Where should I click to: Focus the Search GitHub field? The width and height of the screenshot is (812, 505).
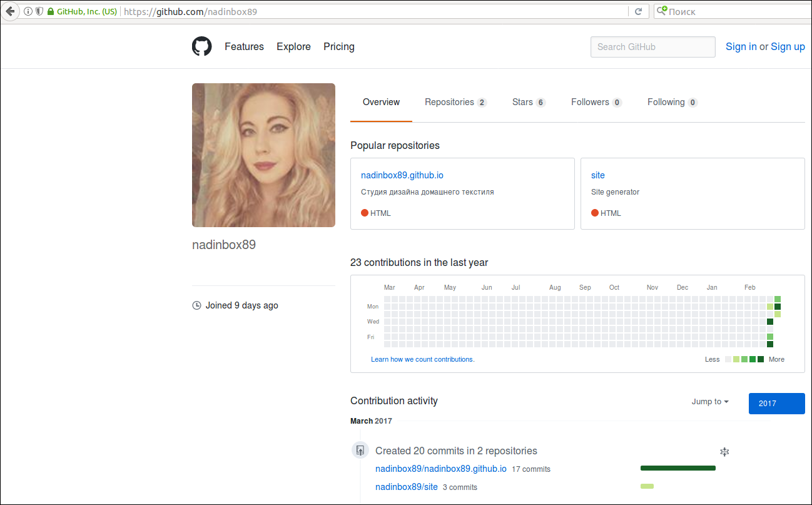(652, 47)
